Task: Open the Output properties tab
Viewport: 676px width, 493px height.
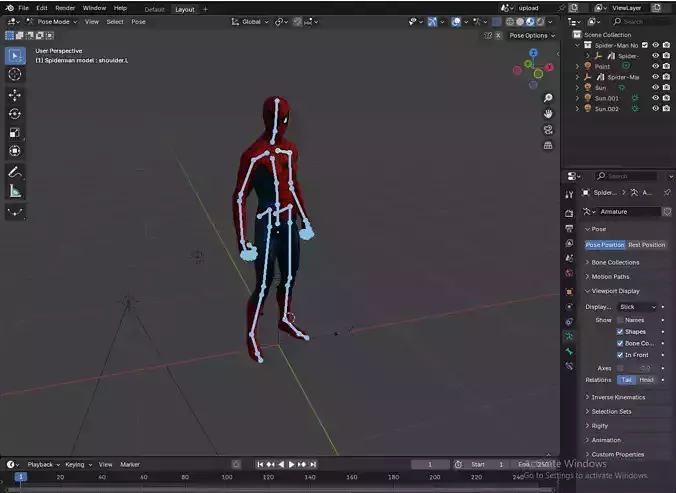Action: (x=569, y=228)
